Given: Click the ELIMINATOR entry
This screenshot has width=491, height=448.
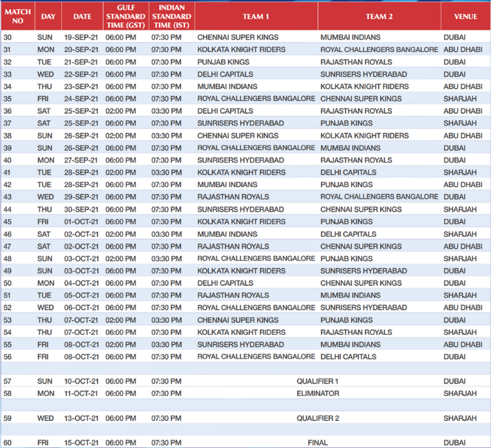Looking at the screenshot, I should click(318, 393).
